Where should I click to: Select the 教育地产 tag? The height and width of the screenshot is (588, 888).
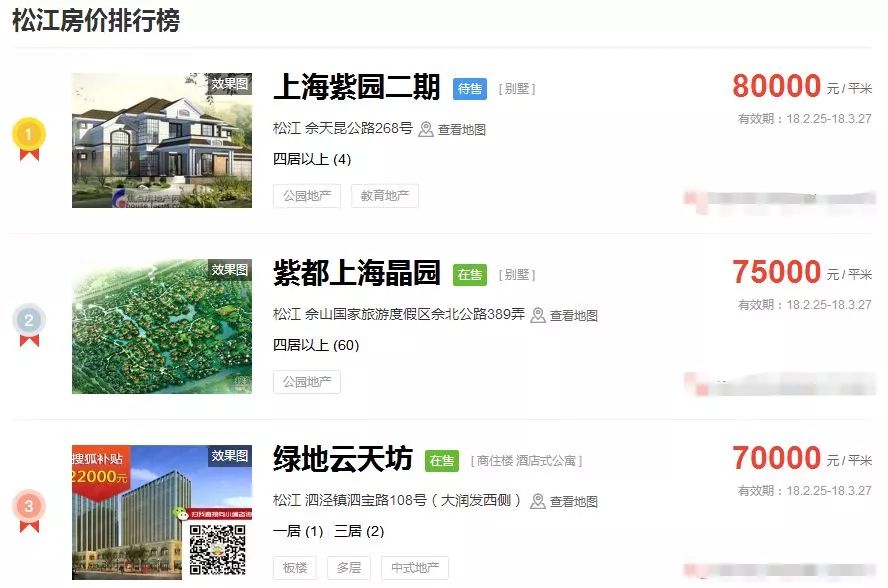[385, 196]
